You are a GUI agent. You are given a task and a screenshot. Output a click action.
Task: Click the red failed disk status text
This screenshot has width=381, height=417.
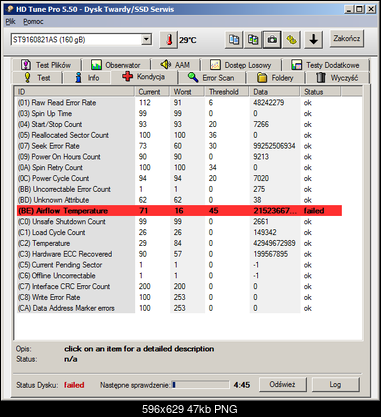click(x=74, y=385)
